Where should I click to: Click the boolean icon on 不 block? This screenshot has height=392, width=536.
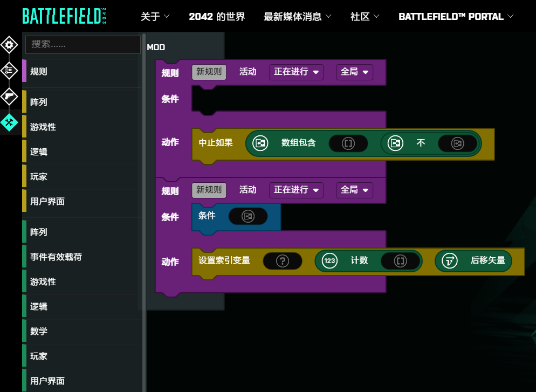pyautogui.click(x=396, y=143)
